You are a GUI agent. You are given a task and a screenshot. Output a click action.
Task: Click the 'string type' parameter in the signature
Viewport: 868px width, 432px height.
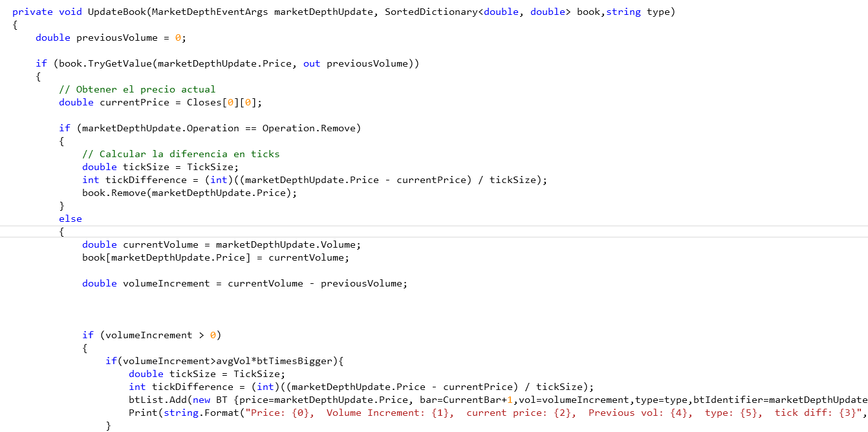(638, 12)
